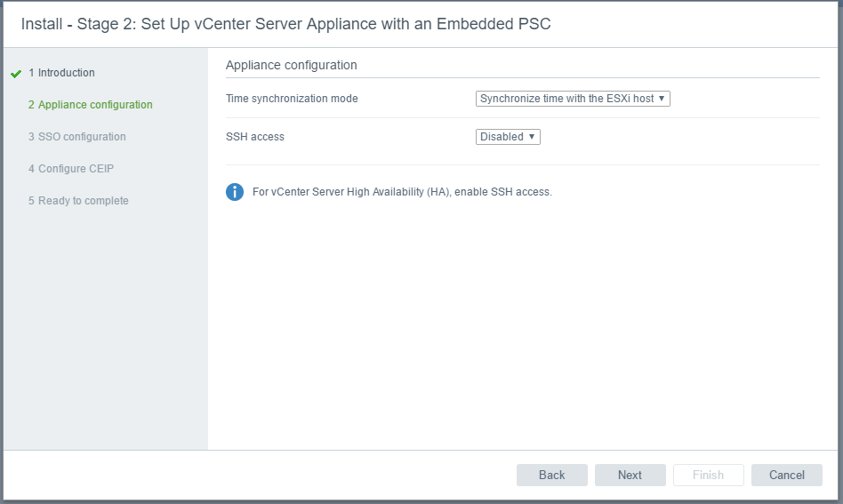Cancel the installation wizard

pos(787,475)
